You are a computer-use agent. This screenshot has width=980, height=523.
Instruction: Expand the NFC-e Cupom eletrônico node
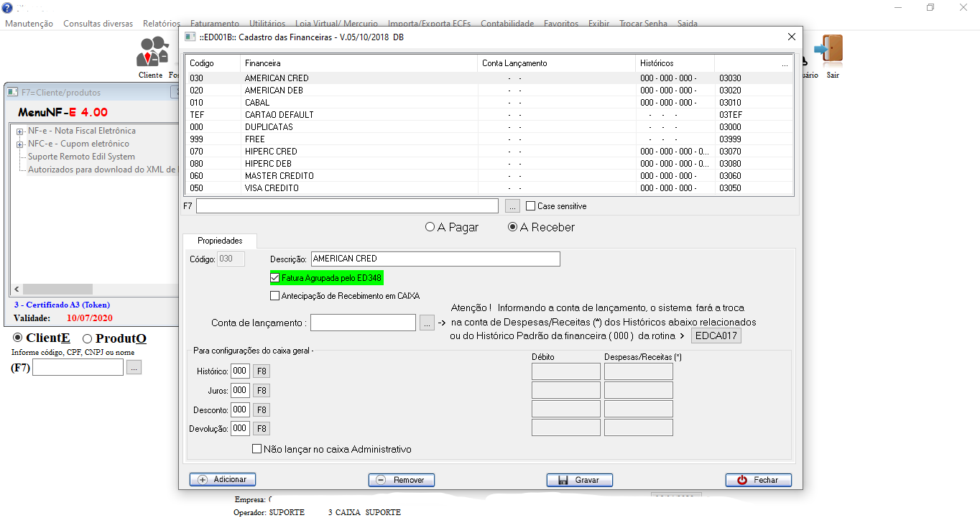pos(20,144)
